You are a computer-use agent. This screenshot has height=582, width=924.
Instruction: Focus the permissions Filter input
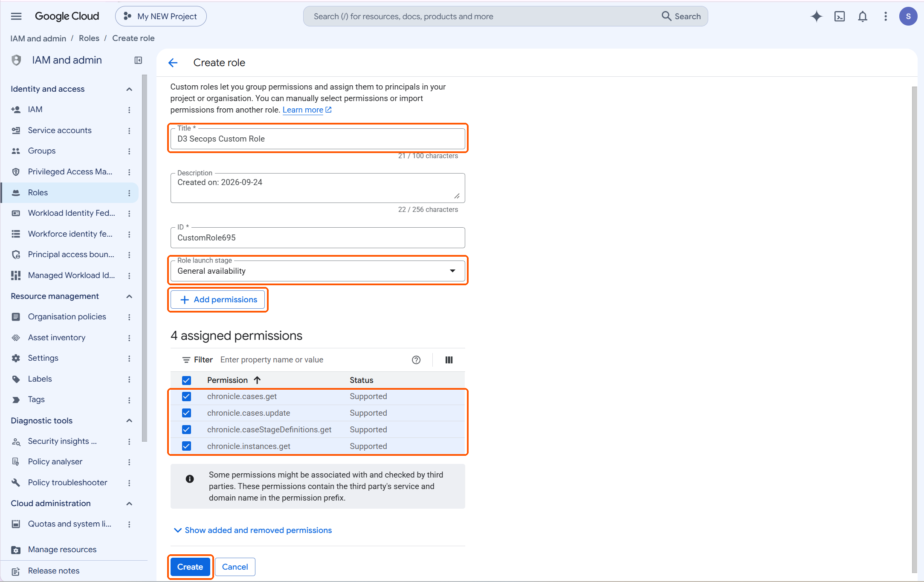313,360
